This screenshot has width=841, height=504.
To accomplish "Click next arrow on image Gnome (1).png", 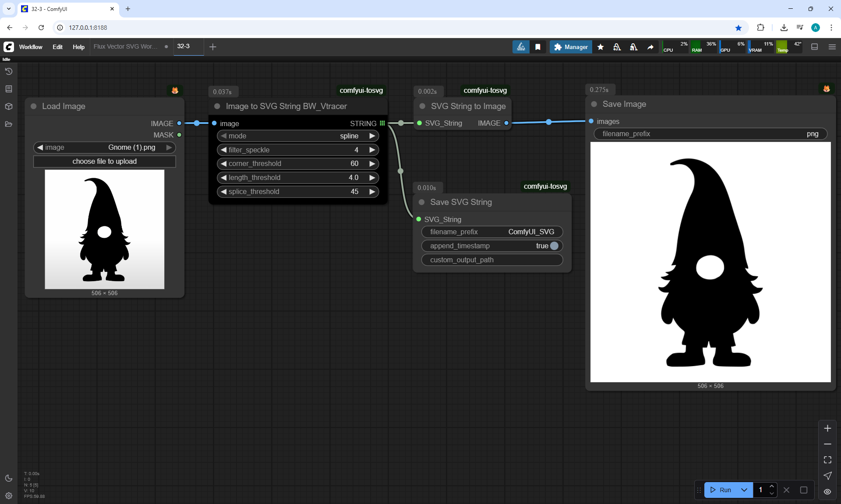I will 169,147.
